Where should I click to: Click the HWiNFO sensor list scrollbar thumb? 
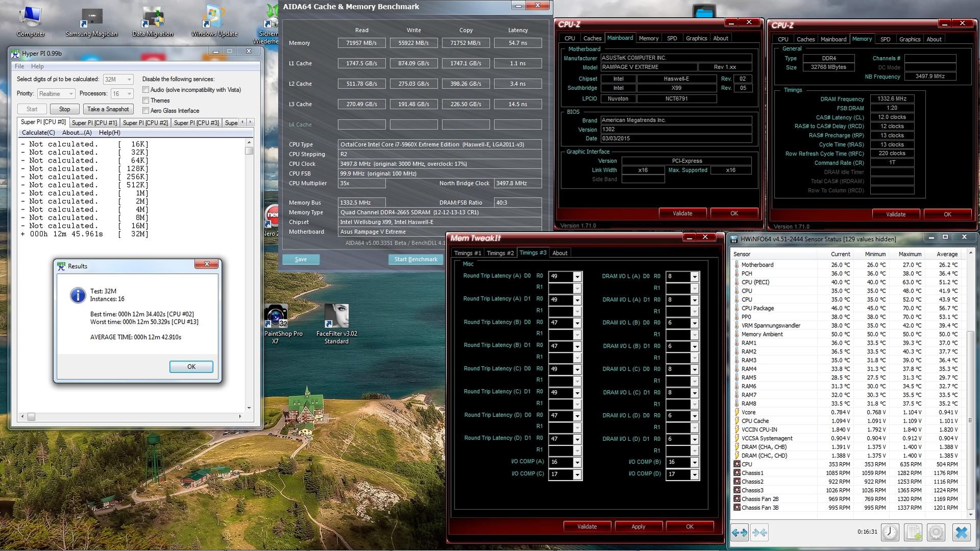click(x=971, y=421)
